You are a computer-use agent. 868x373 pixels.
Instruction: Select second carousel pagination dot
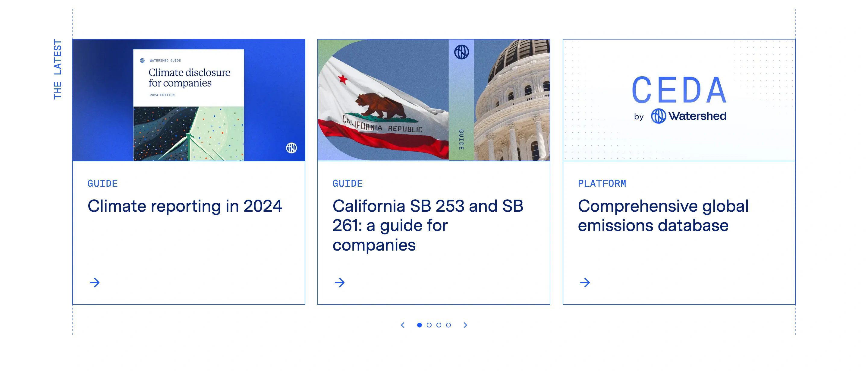[x=429, y=325]
